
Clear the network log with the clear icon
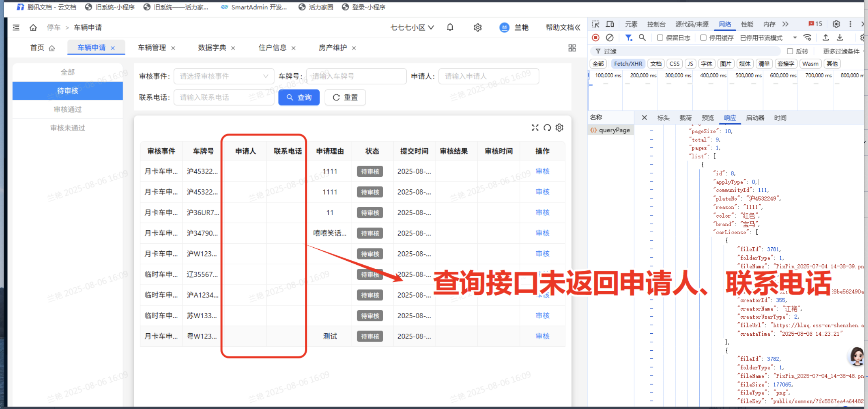pos(610,38)
